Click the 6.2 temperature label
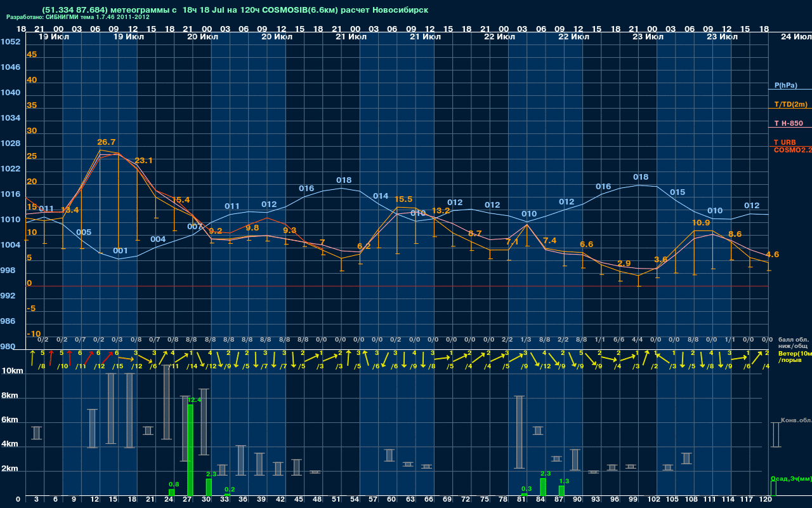812x508 pixels. [364, 246]
